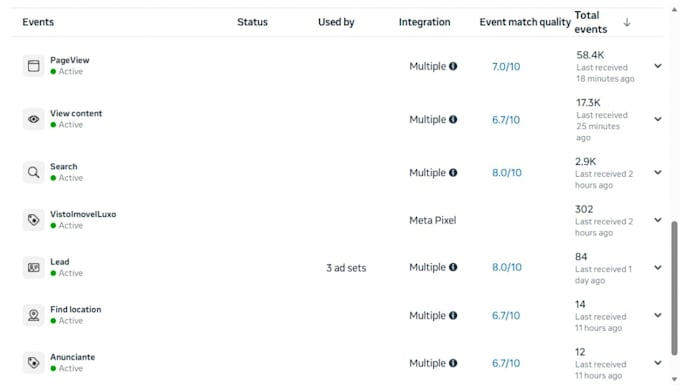Sort by Total events arrow icon
This screenshot has width=680, height=392.
click(627, 22)
